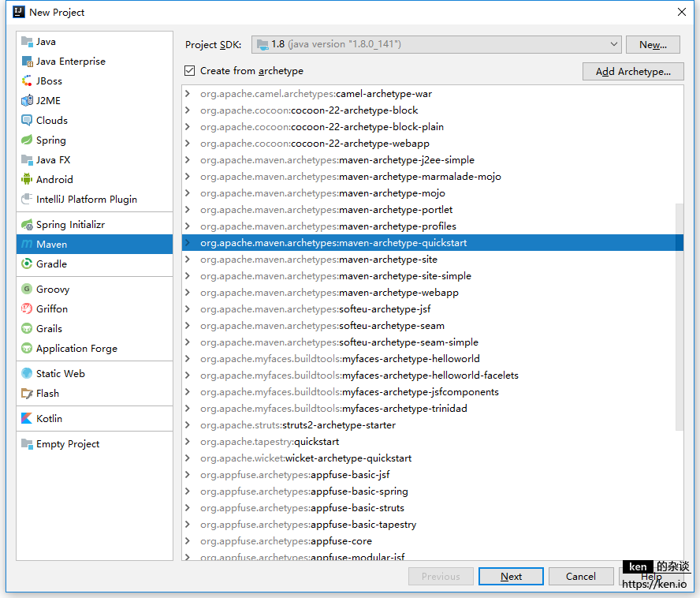Select maven-archetype-marmalade-mojo archetype row
The width and height of the screenshot is (700, 598).
pos(432,177)
